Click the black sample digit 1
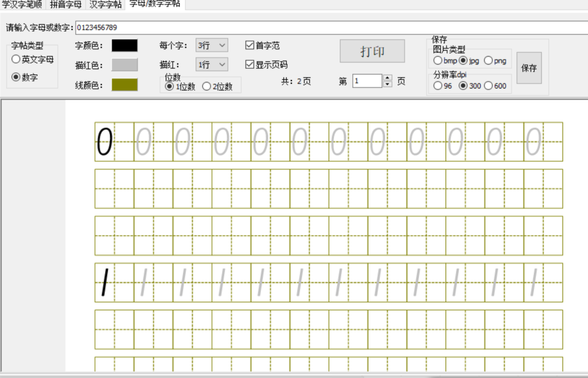Viewport: 588px width, 378px height. pos(105,282)
